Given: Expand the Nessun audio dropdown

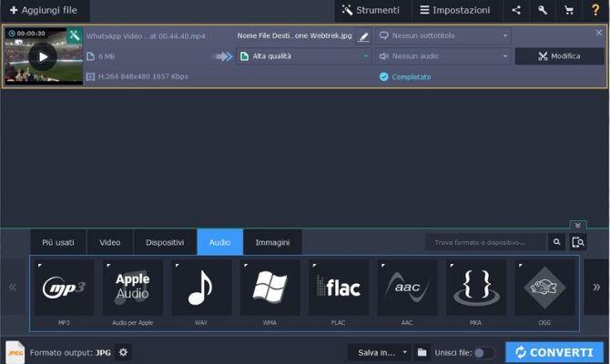Looking at the screenshot, I should 442,56.
